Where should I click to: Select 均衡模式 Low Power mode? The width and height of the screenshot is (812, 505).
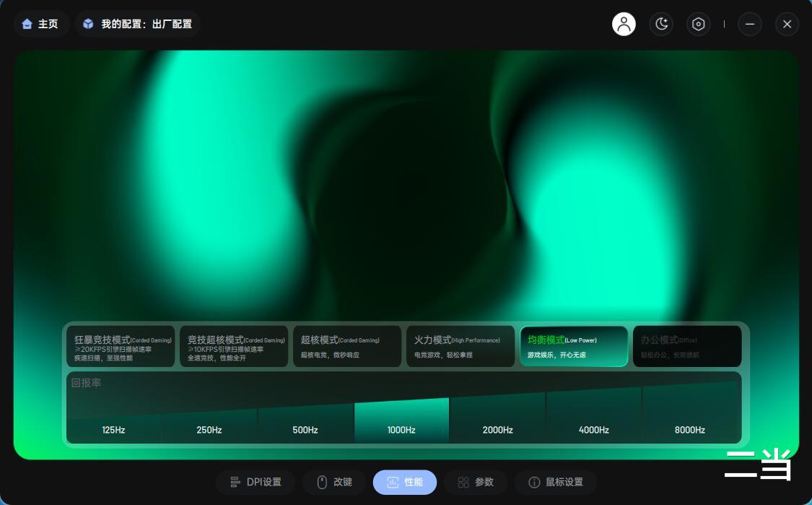tap(574, 346)
